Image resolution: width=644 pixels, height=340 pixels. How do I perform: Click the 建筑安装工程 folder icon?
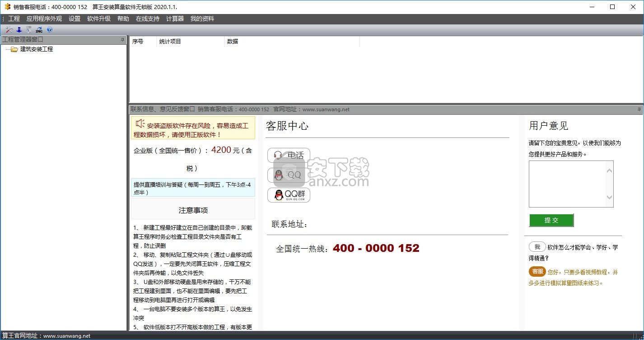click(x=14, y=49)
